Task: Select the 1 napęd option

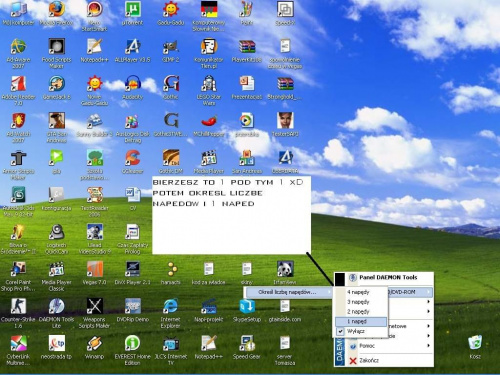Action: [x=362, y=322]
